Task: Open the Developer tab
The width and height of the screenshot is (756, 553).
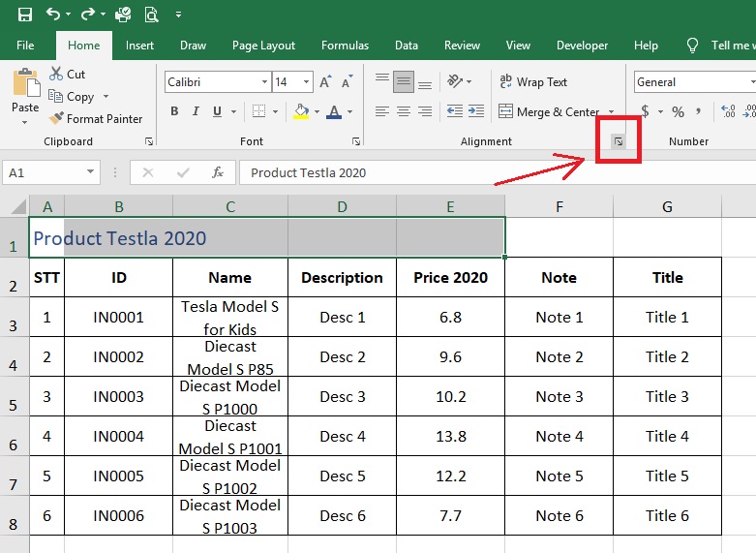Action: pyautogui.click(x=582, y=46)
